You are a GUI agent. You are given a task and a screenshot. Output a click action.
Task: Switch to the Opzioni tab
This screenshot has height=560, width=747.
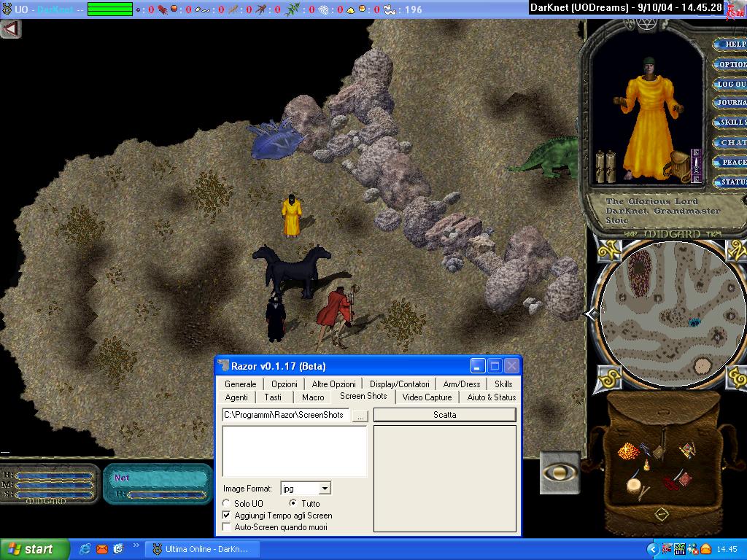pos(285,384)
